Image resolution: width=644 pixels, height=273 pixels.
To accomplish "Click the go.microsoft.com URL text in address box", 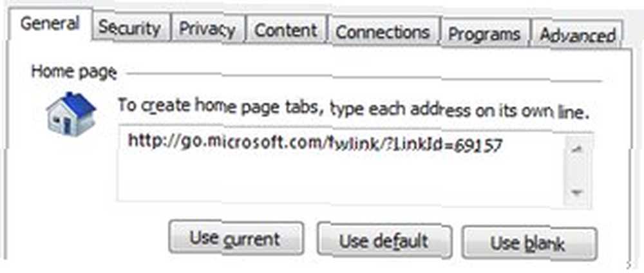I will click(316, 144).
